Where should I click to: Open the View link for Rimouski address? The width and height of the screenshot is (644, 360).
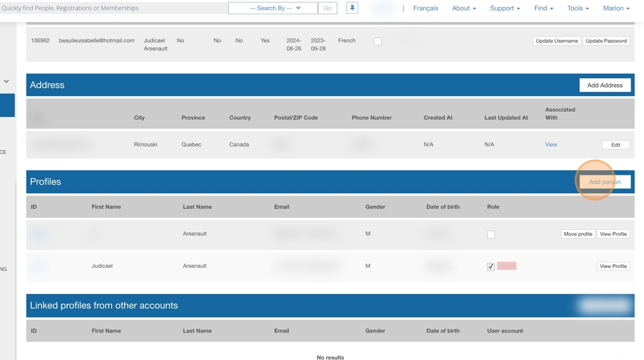[x=551, y=144]
